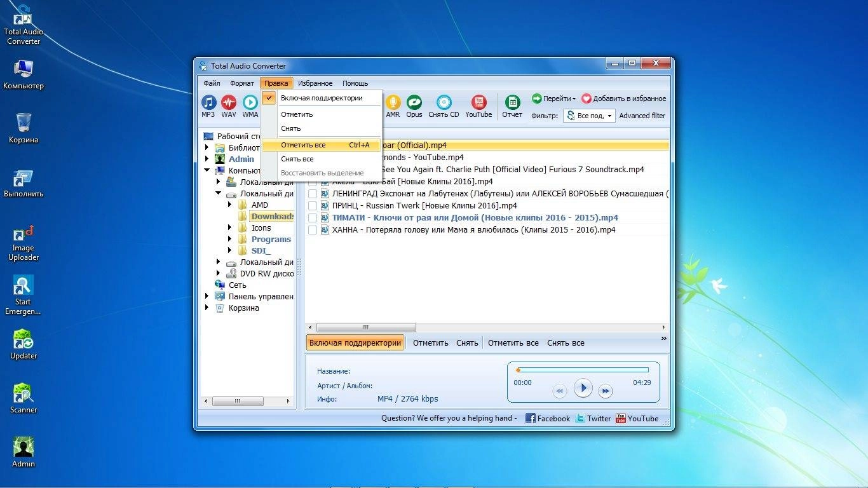This screenshot has height=488, width=868.
Task: Choose Отметить in the Правка dropdown menu
Action: point(322,114)
